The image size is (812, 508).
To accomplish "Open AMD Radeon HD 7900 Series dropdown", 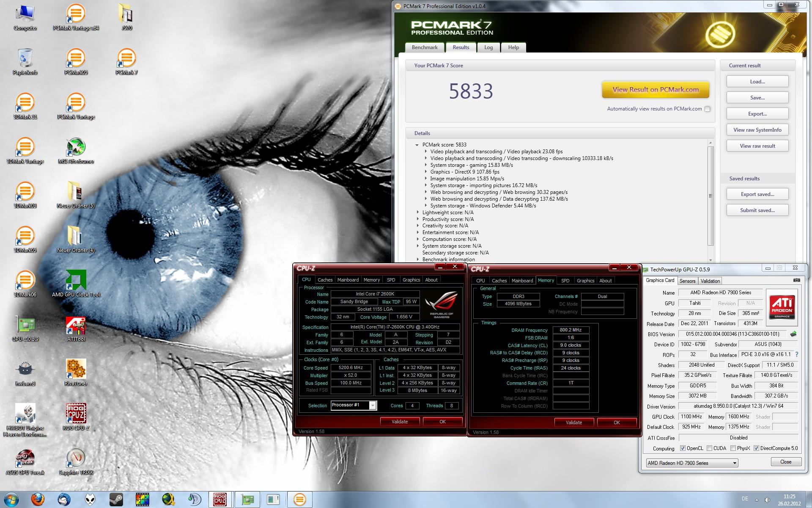I will 692,463.
